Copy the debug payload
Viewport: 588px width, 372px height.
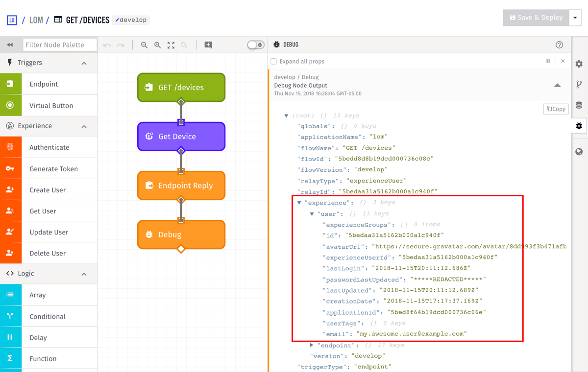556,109
